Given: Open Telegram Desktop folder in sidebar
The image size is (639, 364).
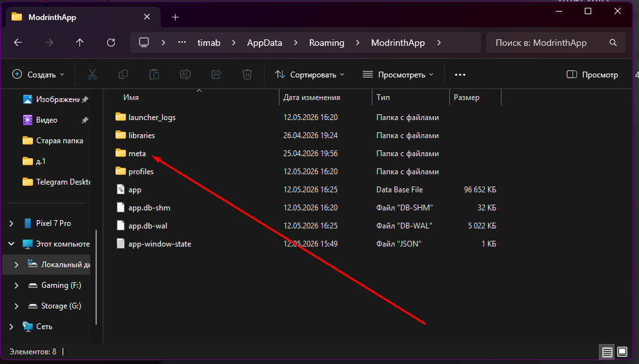Looking at the screenshot, I should click(56, 182).
